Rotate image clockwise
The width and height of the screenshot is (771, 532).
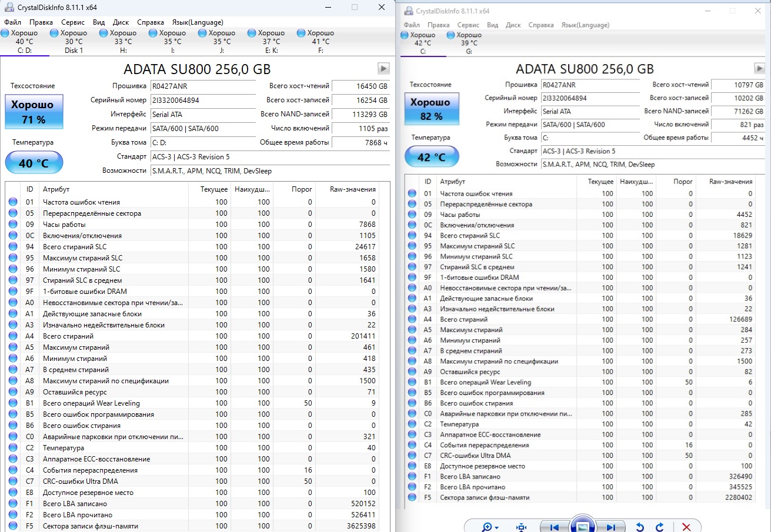point(660,527)
